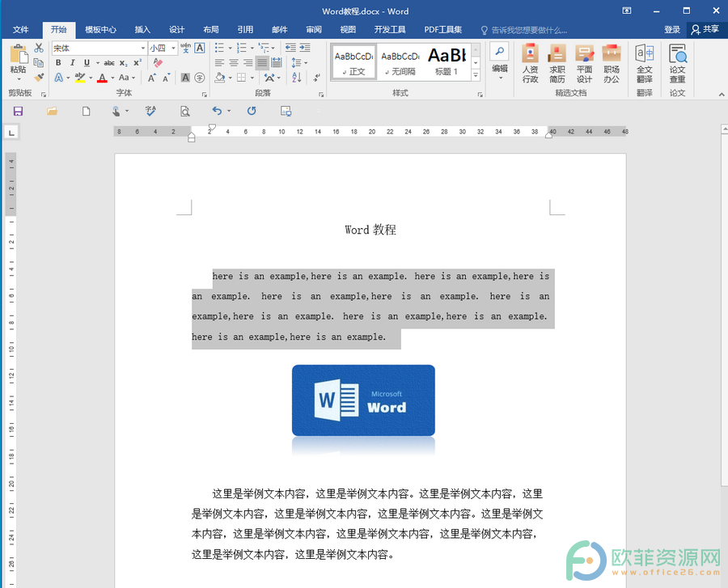
Task: Switch to the 布局 tab
Action: [x=211, y=30]
